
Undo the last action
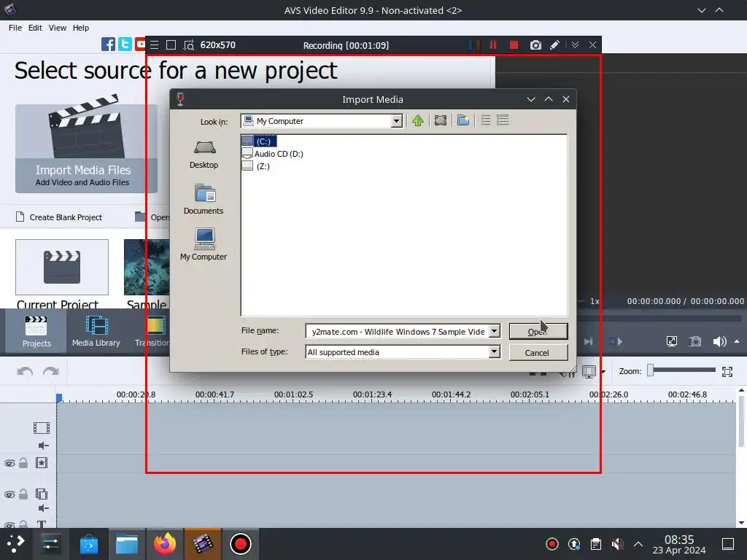coord(25,371)
